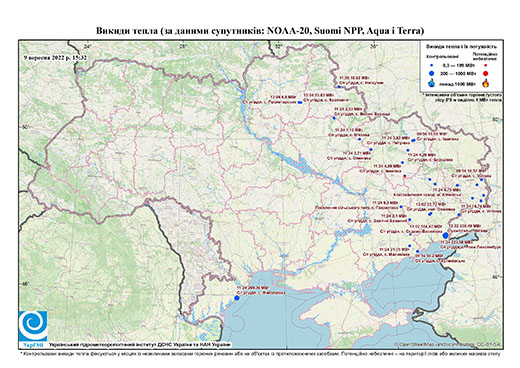Screen dimensions: 520x368
Task: Click the small blue dot in the legend
Action: point(432,66)
